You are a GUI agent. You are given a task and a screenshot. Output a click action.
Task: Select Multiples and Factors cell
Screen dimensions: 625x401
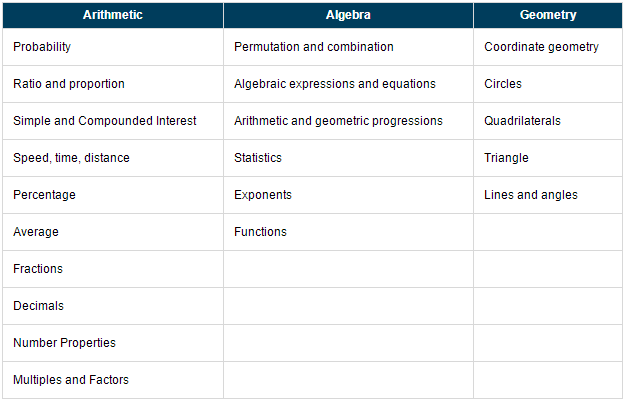[113, 380]
